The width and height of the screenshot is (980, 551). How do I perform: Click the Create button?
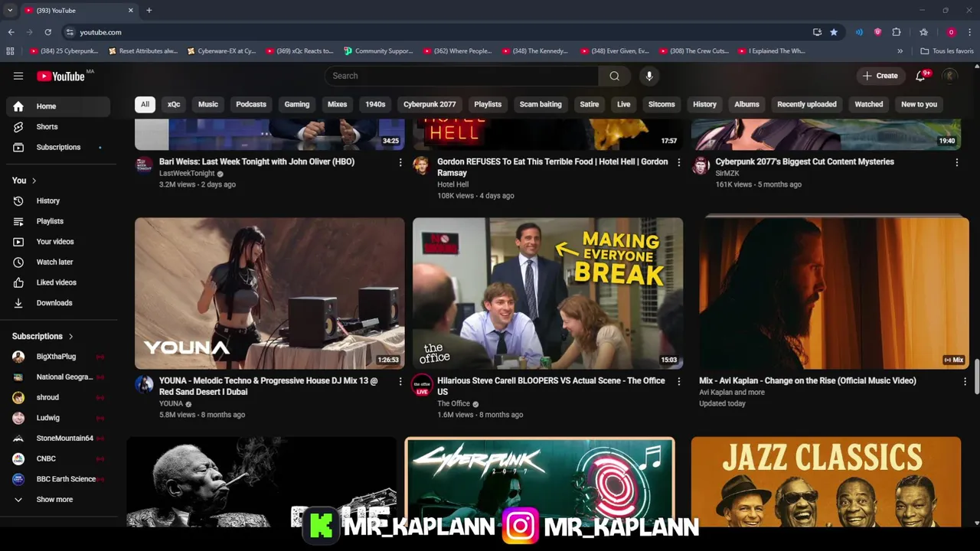click(879, 76)
